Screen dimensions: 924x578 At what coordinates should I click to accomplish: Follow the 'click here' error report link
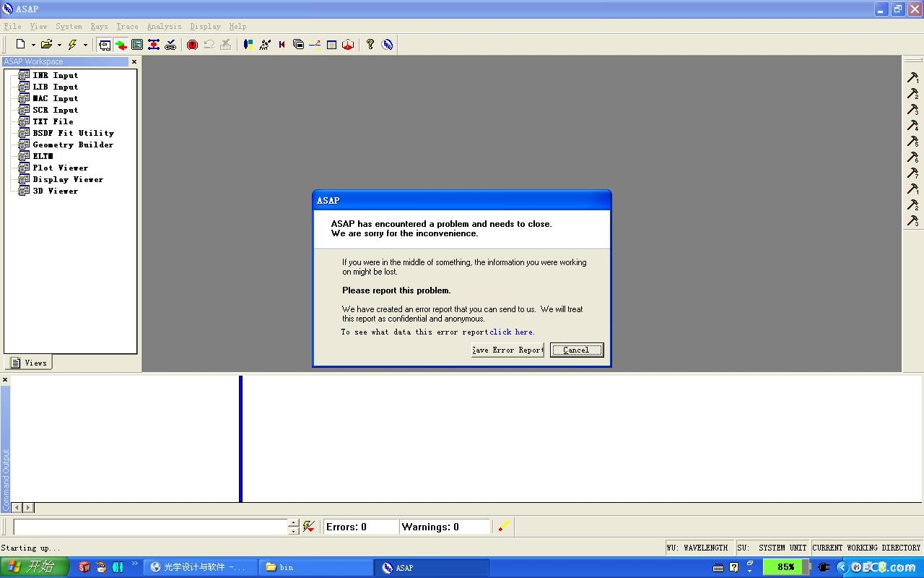511,332
